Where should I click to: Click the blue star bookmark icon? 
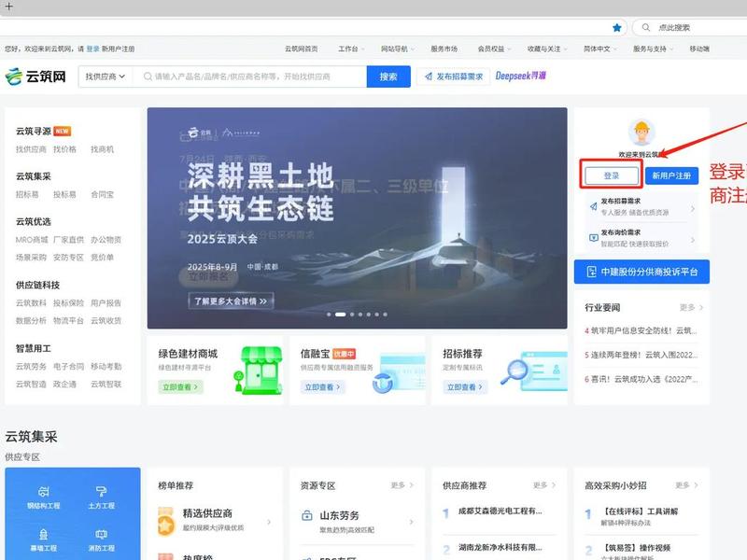(x=617, y=28)
